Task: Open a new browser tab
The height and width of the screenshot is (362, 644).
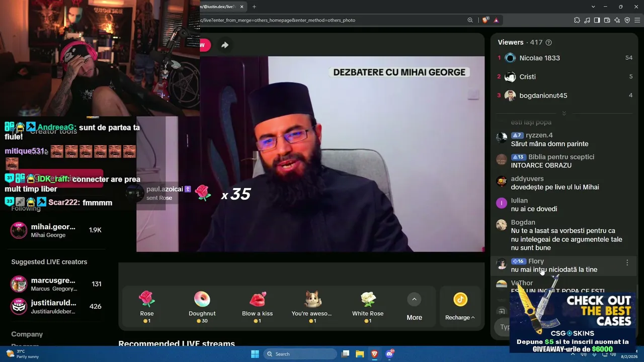Action: point(254,7)
